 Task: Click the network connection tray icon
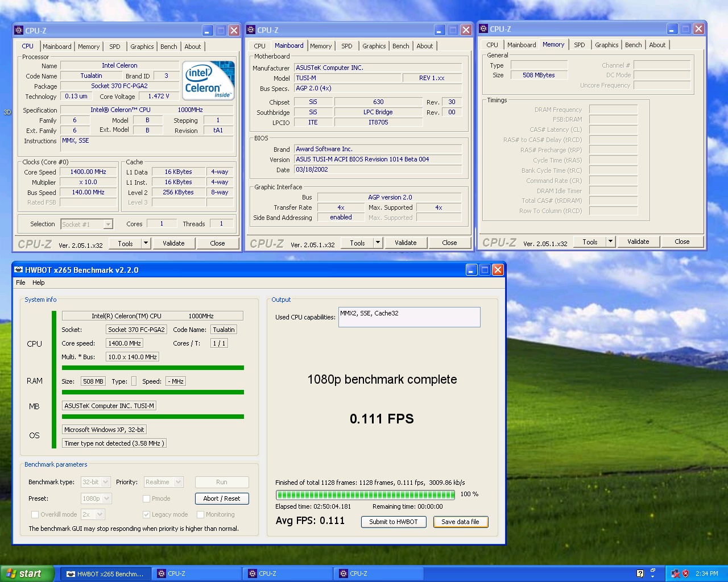tap(675, 573)
